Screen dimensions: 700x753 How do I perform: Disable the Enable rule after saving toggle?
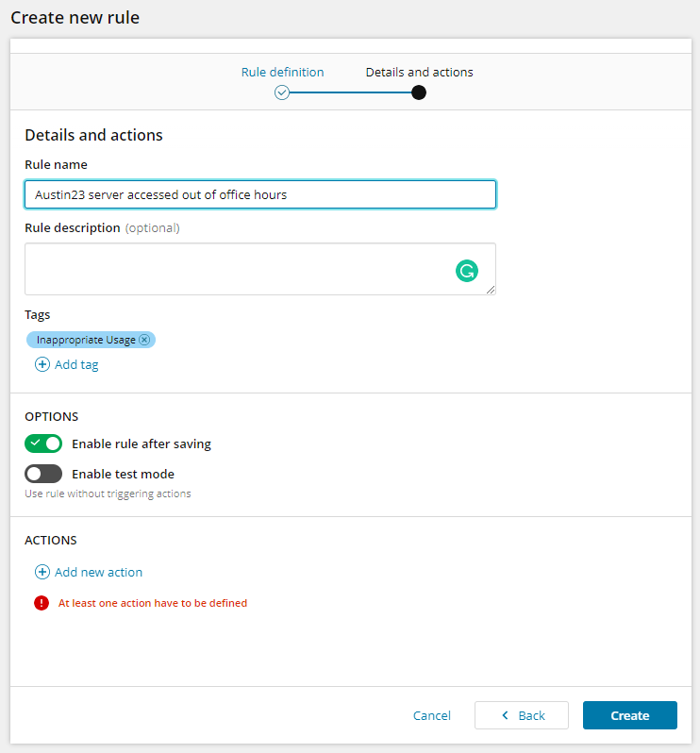pyautogui.click(x=43, y=443)
